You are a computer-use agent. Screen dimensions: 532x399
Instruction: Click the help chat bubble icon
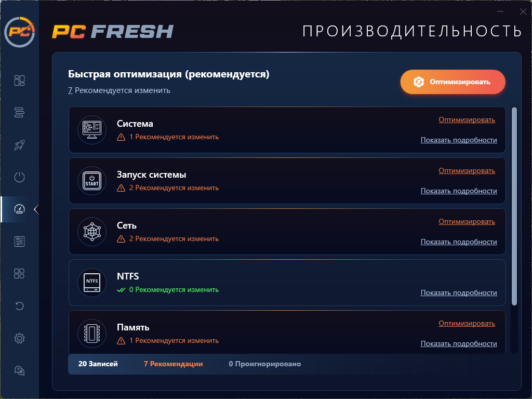19,370
